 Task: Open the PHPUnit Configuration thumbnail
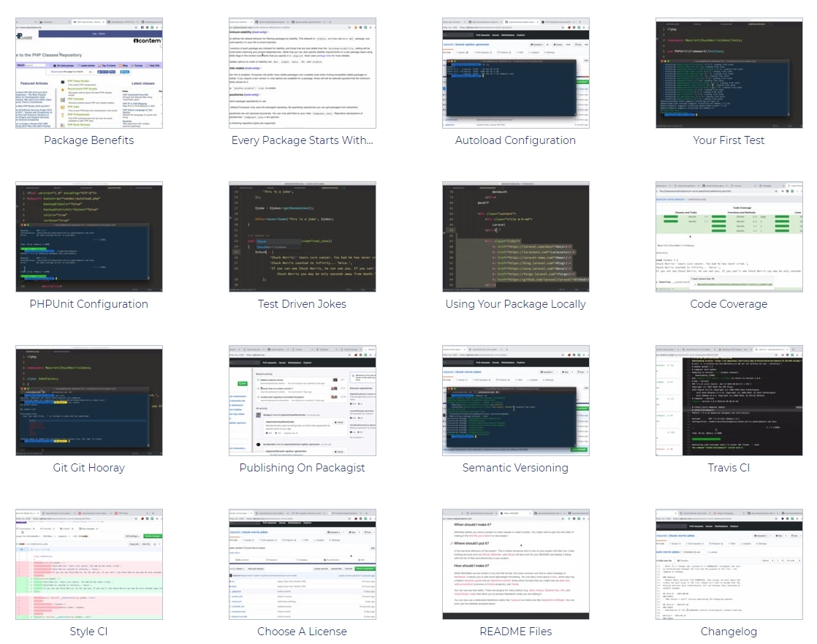pyautogui.click(x=89, y=237)
